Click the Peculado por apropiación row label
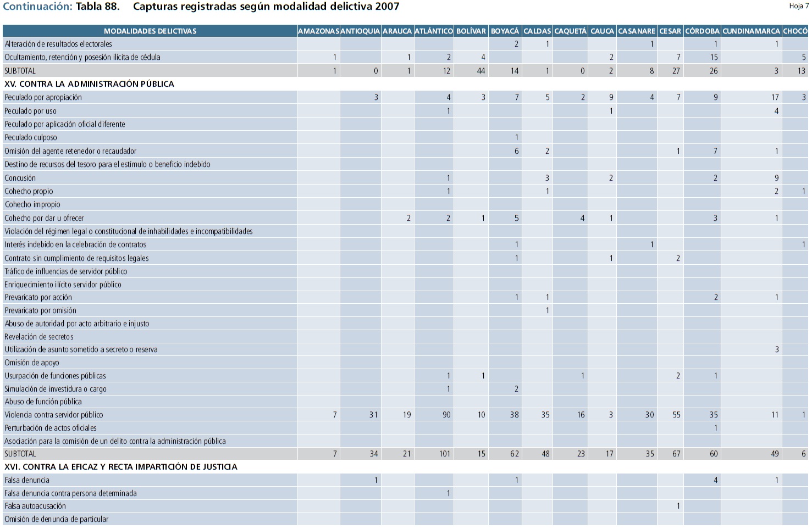This screenshot has height=529, width=812. [x=43, y=97]
